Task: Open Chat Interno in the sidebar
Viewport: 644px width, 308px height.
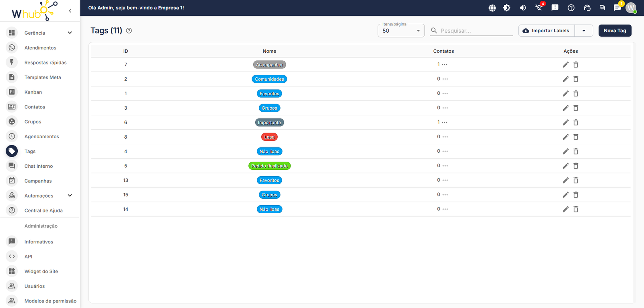Action: pos(40,166)
